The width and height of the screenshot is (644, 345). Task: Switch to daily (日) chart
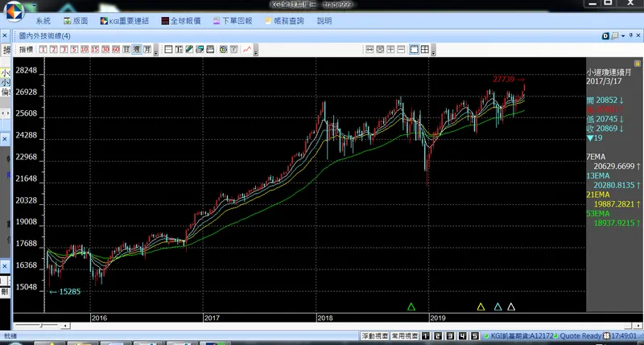[x=126, y=50]
